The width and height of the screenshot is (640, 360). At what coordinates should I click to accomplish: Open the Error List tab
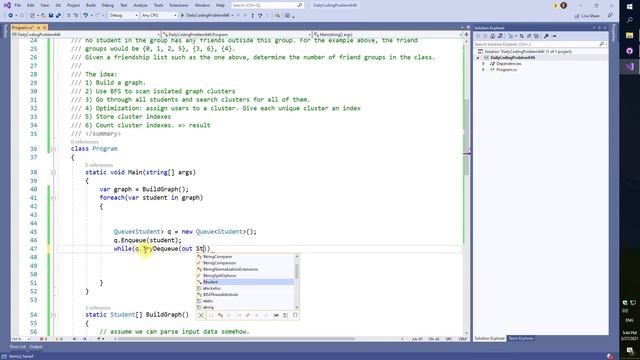tap(18, 347)
